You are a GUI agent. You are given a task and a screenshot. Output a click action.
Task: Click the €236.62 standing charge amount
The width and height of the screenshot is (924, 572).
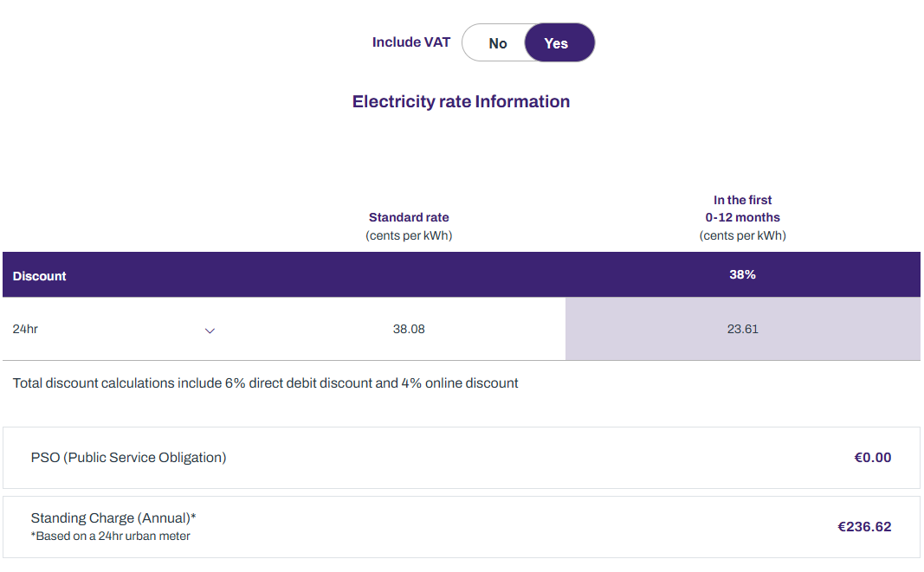coord(864,527)
